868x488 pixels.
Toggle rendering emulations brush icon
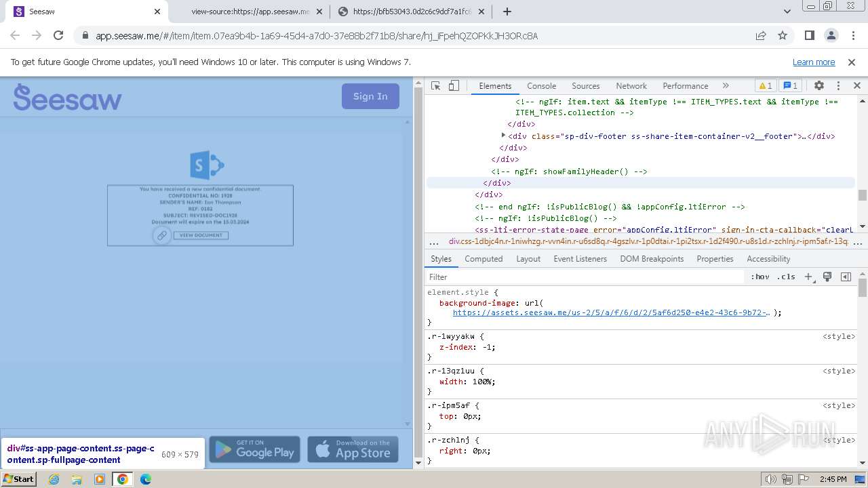[x=827, y=277]
